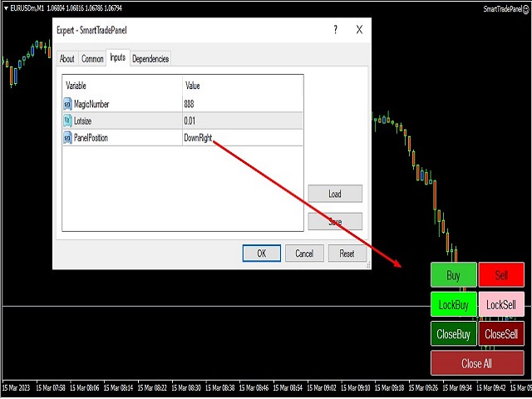
Task: Open the Dependencies tab
Action: 150,59
